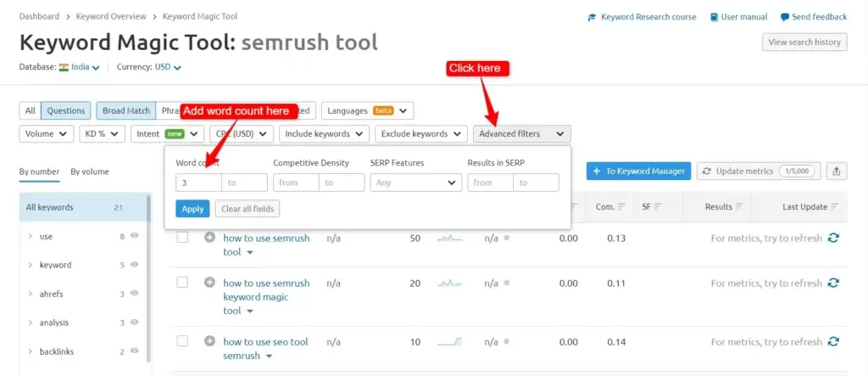The height and width of the screenshot is (376, 868).
Task: Click the User manual book icon
Action: point(714,17)
